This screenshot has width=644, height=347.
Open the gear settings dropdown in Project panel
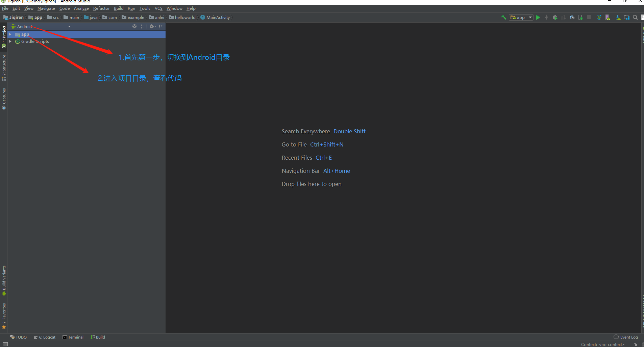click(153, 26)
